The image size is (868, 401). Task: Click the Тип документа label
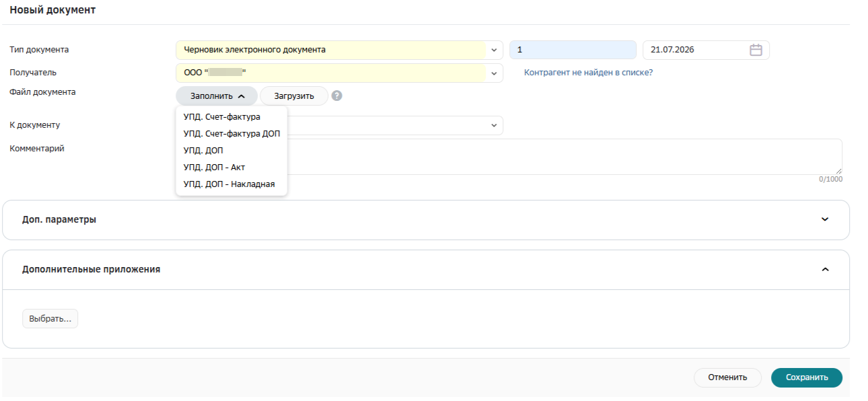(39, 50)
